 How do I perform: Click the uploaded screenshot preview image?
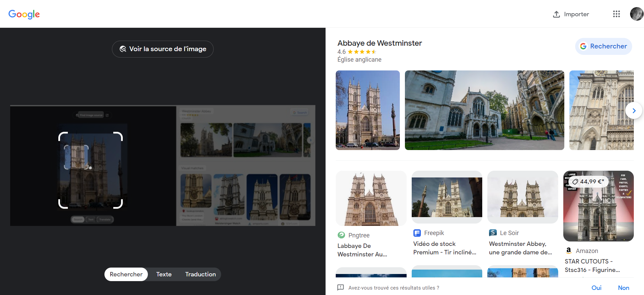click(163, 166)
